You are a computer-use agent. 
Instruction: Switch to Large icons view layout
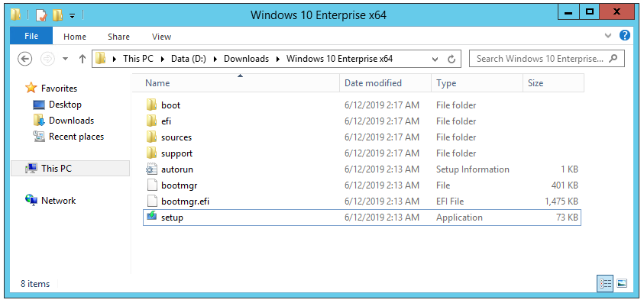[x=622, y=283]
